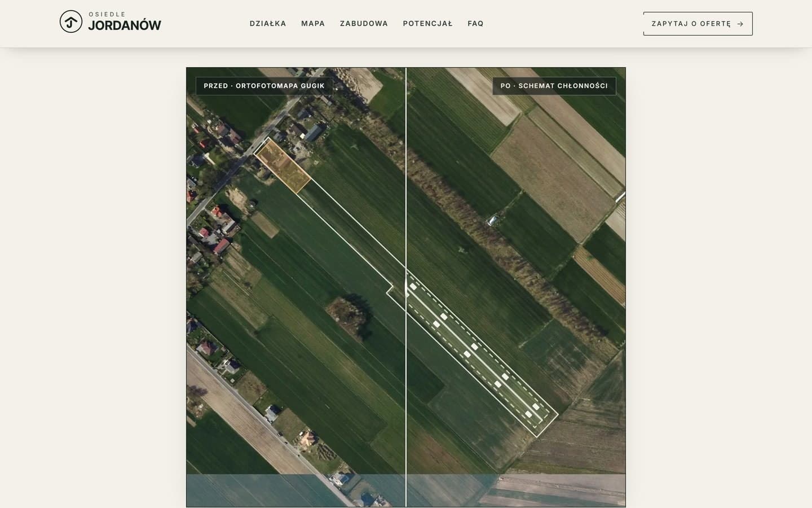
Task: Click the Zapytaj o ofertę button
Action: 698,24
